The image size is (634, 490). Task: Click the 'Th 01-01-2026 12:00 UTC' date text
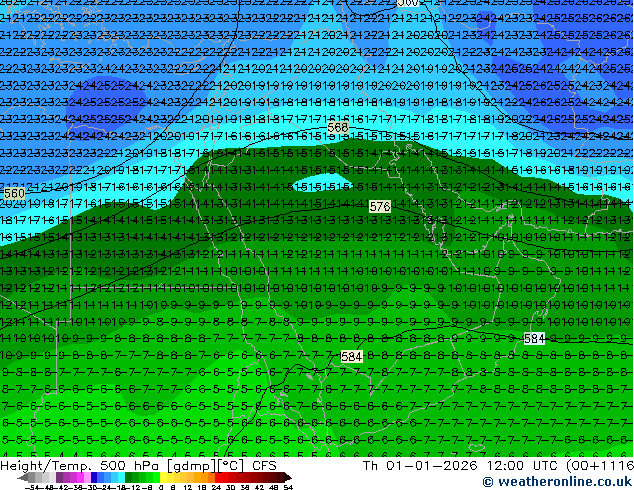[462, 466]
